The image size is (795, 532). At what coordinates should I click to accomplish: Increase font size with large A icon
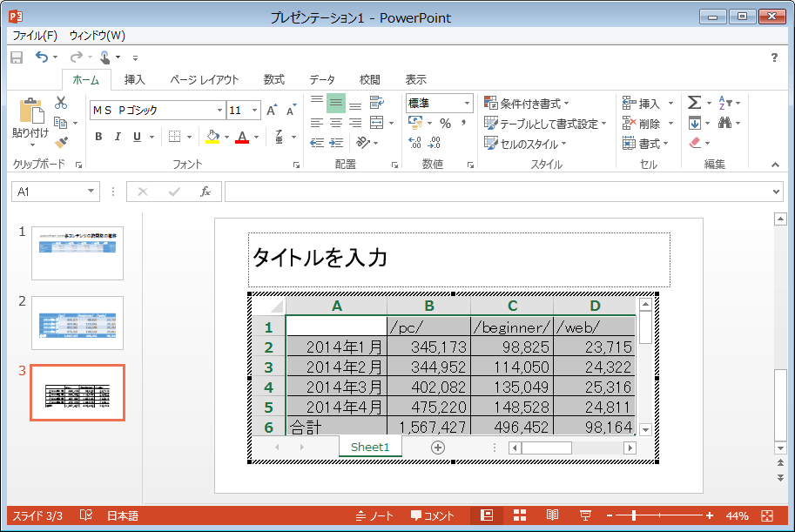272,110
